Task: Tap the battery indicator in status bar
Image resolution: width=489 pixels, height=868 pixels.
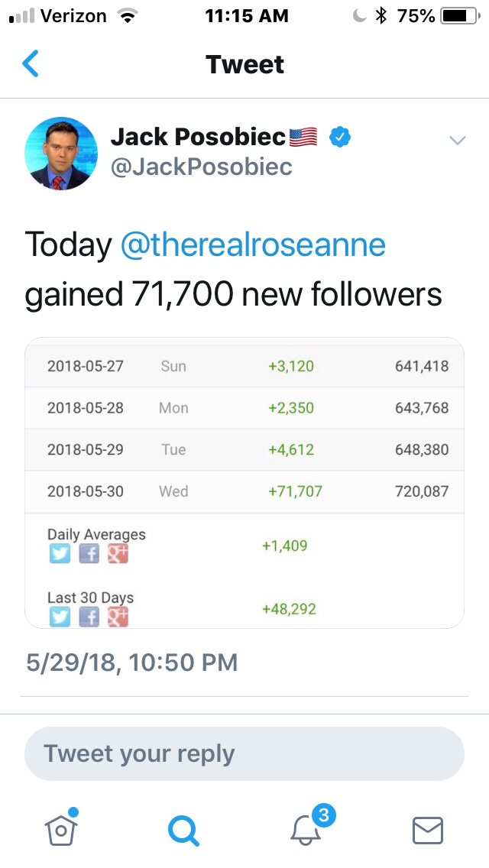Action: pyautogui.click(x=458, y=16)
